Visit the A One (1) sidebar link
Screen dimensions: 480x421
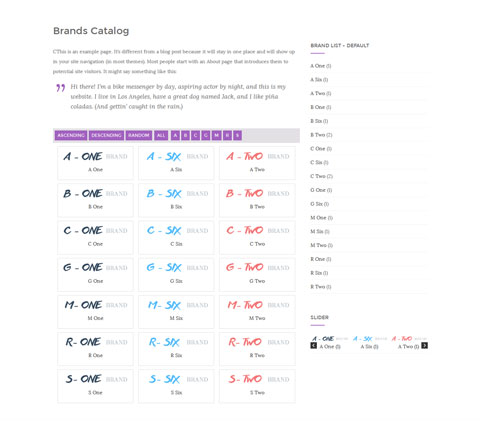(x=321, y=66)
